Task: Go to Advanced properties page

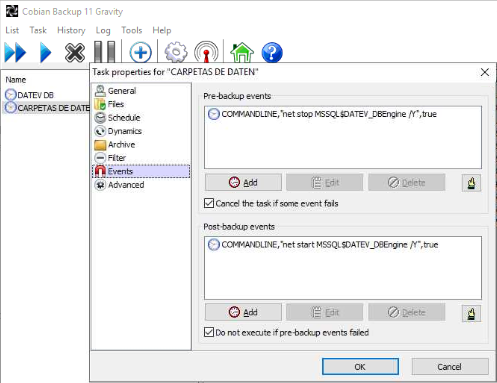Action: (x=119, y=185)
